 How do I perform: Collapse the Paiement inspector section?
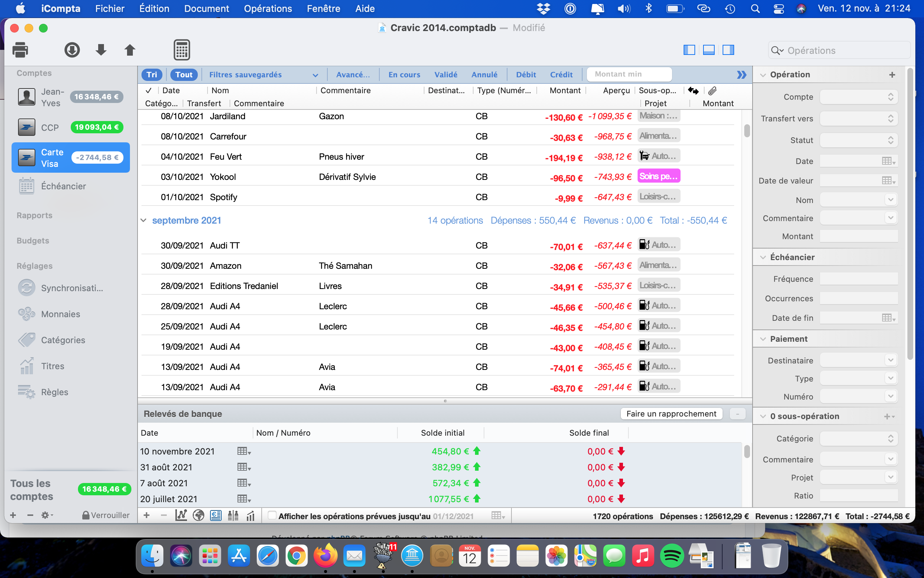763,339
